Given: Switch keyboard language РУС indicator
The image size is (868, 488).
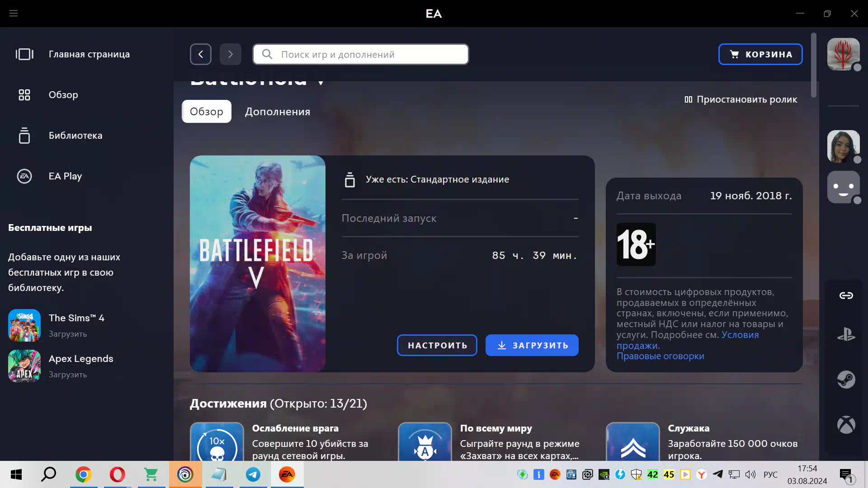Looking at the screenshot, I should point(770,474).
